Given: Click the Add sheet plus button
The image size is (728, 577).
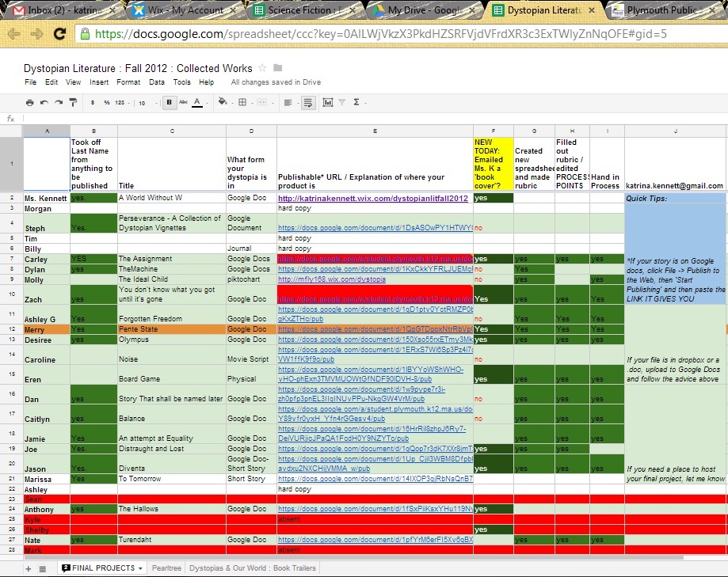Looking at the screenshot, I should pyautogui.click(x=27, y=568).
